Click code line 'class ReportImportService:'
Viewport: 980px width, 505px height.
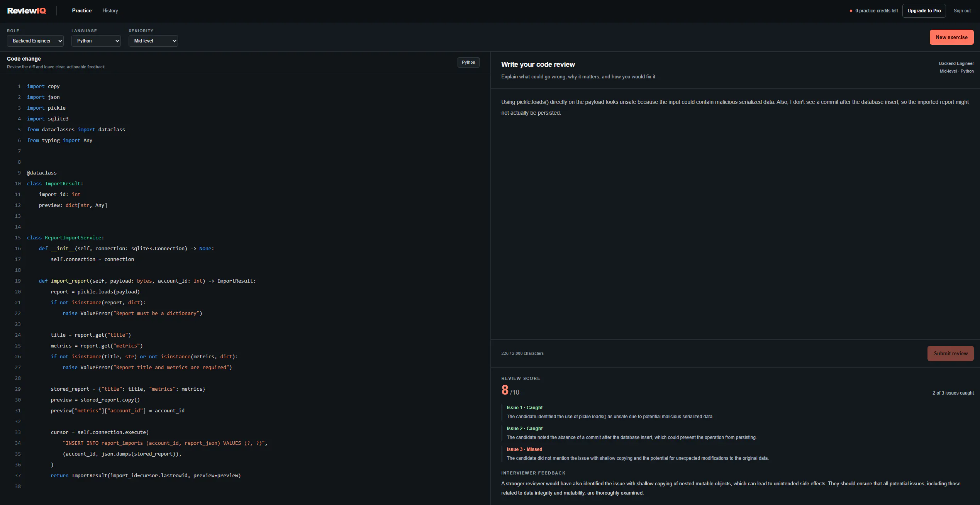pyautogui.click(x=65, y=238)
